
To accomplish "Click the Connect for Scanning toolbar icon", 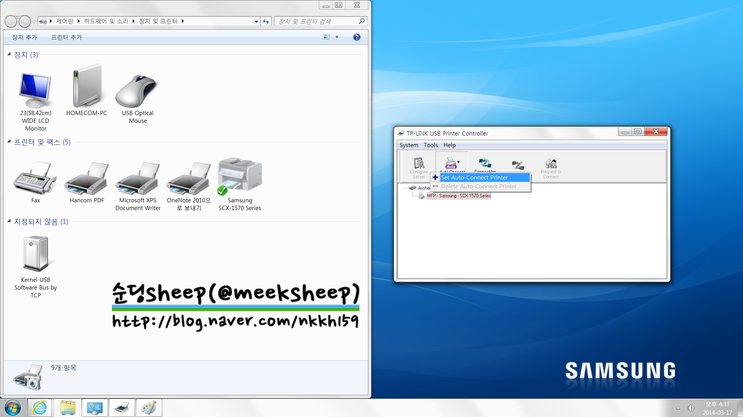I will (485, 164).
